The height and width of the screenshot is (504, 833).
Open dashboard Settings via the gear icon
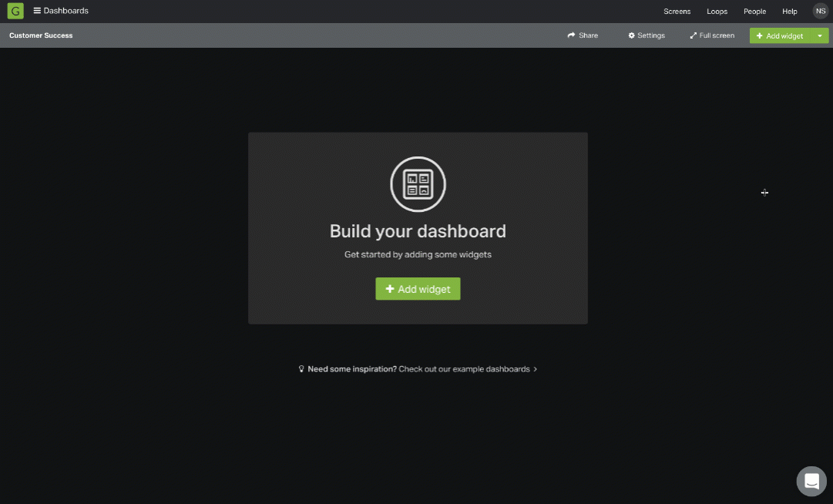(x=632, y=35)
